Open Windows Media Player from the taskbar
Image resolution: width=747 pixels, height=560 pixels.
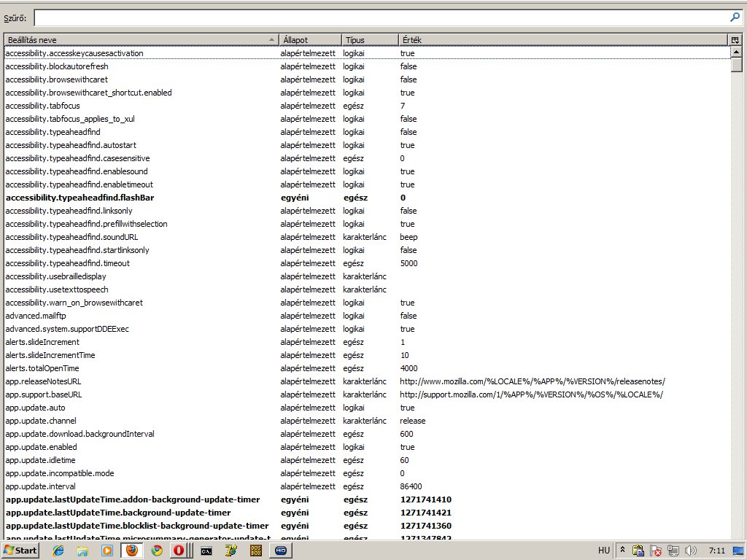pos(107,551)
